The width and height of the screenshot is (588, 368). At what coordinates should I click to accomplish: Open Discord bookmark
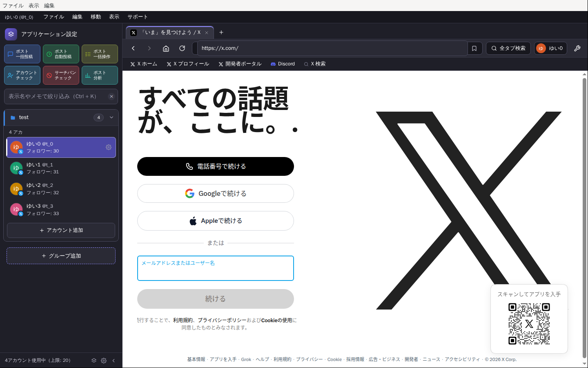(283, 64)
